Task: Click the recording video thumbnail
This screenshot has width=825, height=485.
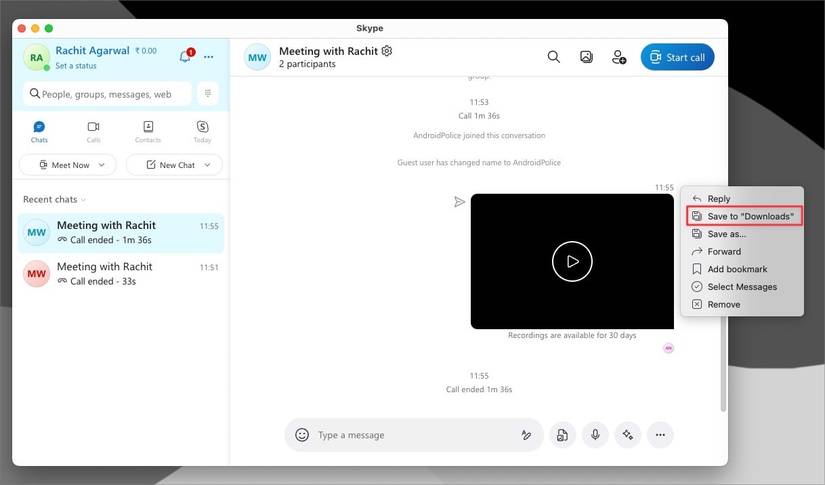Action: 572,261
